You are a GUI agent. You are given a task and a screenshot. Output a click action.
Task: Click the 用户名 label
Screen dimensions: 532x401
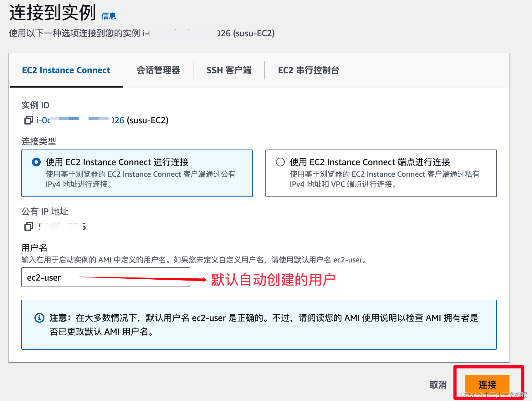click(34, 248)
